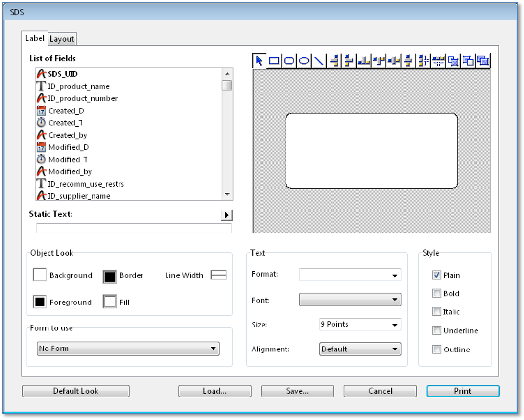Click the Default Look button
The image size is (524, 420).
coord(76,391)
